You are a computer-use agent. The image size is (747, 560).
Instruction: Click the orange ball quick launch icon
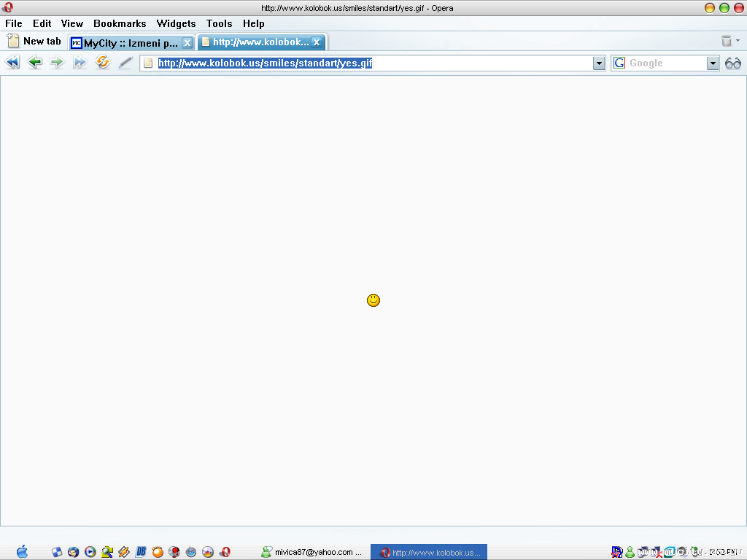[x=158, y=552]
